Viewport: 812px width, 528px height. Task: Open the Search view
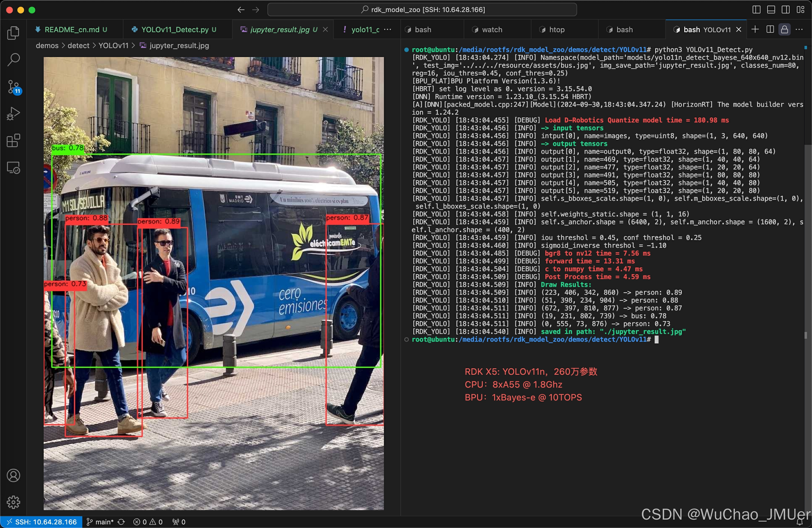(x=13, y=59)
